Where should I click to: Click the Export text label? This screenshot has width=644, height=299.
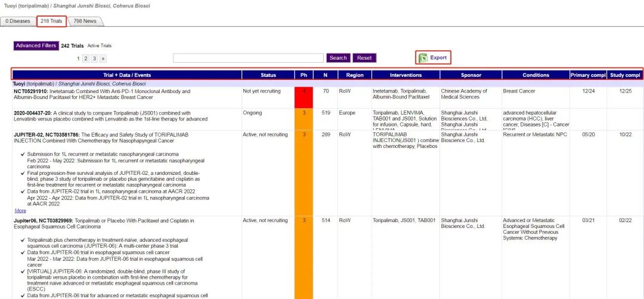tap(438, 57)
